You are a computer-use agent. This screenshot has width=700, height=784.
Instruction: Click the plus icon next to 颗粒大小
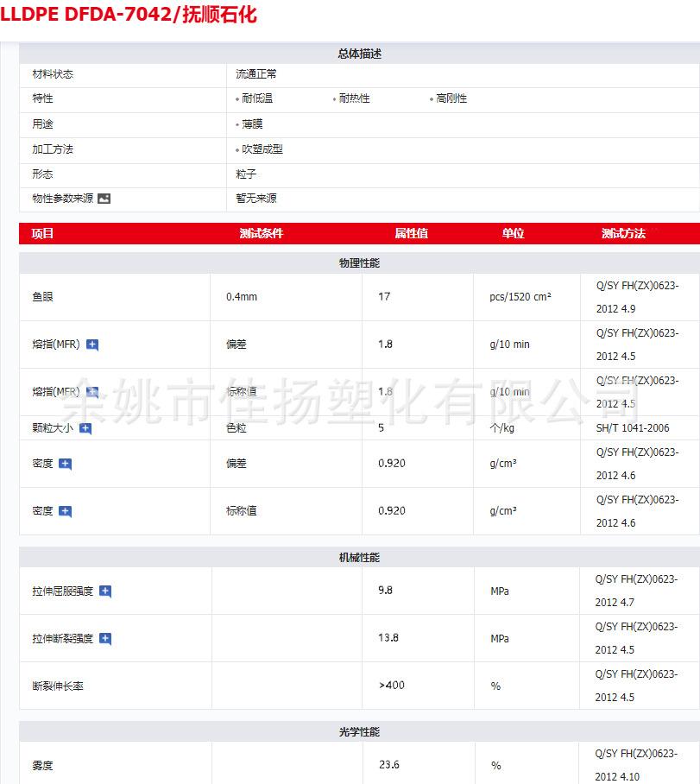tap(85, 428)
